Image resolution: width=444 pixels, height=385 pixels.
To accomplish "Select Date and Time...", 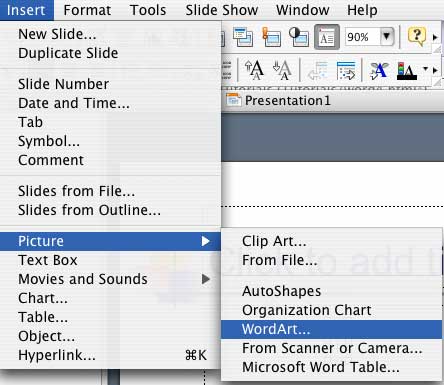I will coord(110,103).
